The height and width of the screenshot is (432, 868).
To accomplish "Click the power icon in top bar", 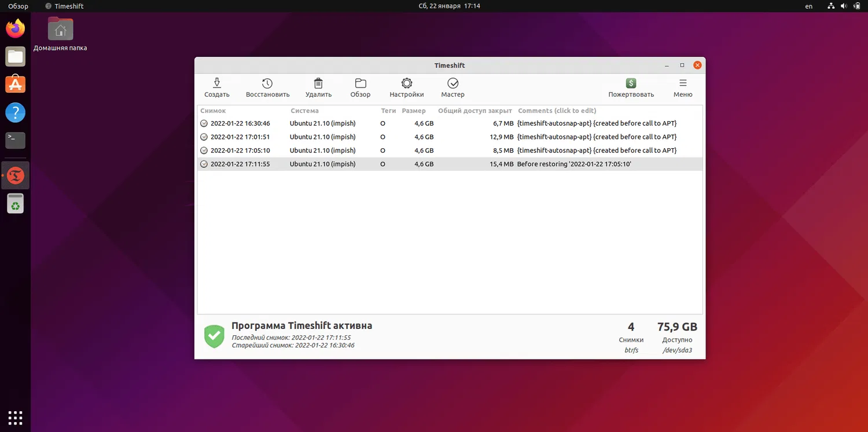I will coord(856,6).
